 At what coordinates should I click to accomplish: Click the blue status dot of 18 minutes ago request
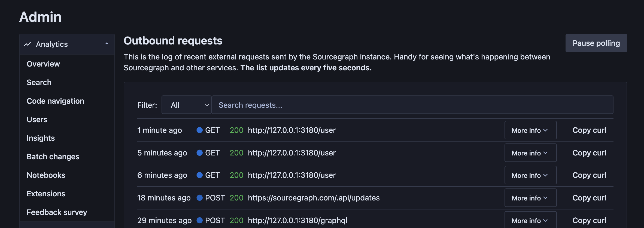[199, 198]
